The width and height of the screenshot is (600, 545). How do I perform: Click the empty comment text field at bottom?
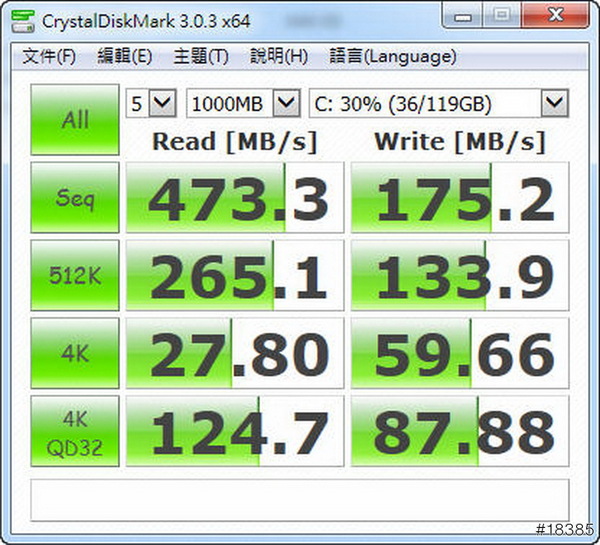[300, 500]
